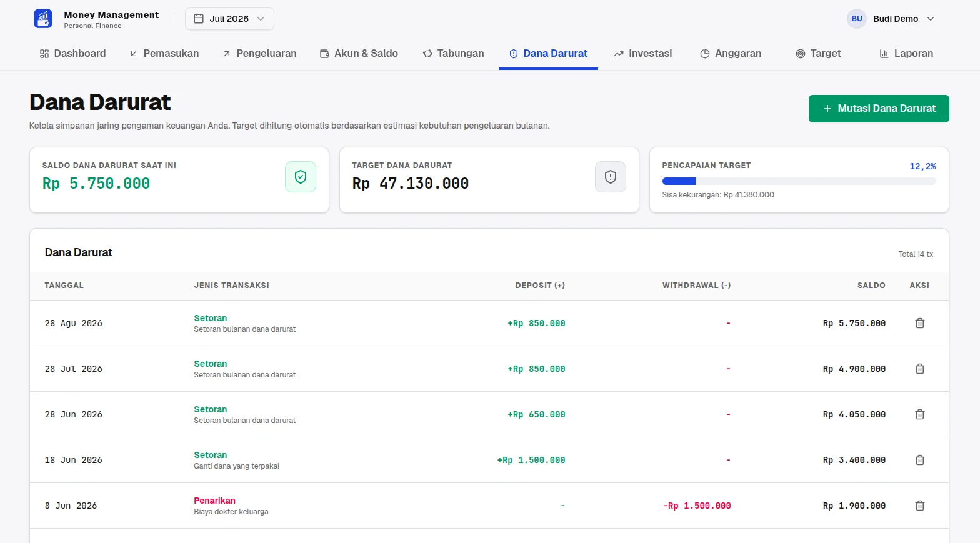This screenshot has width=980, height=543.
Task: Click Sisa kekurangan: Rp 41.380.000 text
Action: click(718, 195)
